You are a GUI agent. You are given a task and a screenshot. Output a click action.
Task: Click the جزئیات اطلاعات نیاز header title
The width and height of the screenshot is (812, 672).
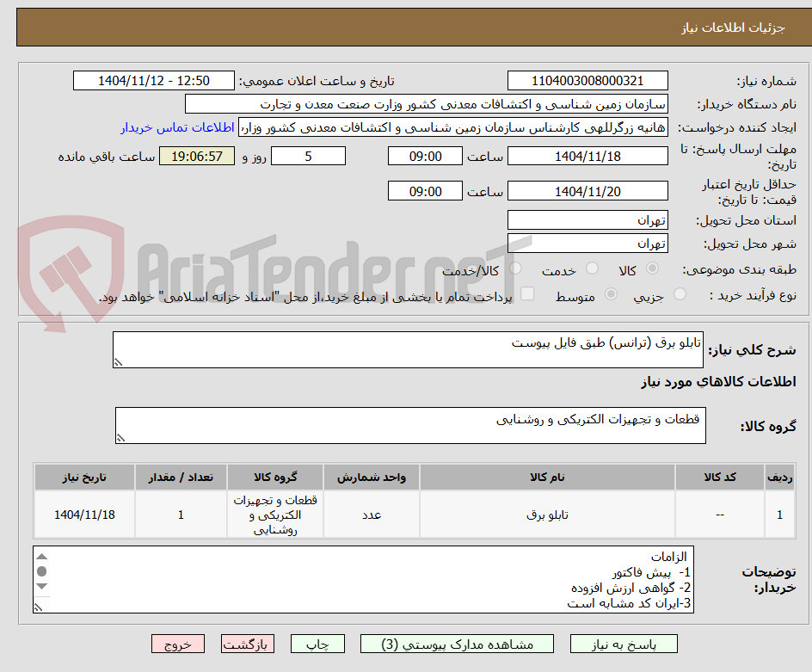733,28
